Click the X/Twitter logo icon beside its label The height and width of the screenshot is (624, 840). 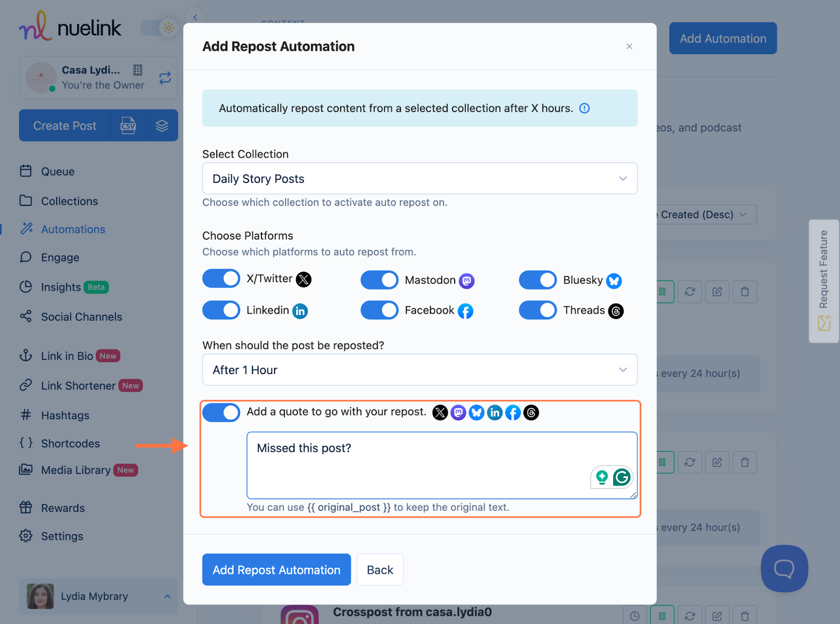[303, 279]
